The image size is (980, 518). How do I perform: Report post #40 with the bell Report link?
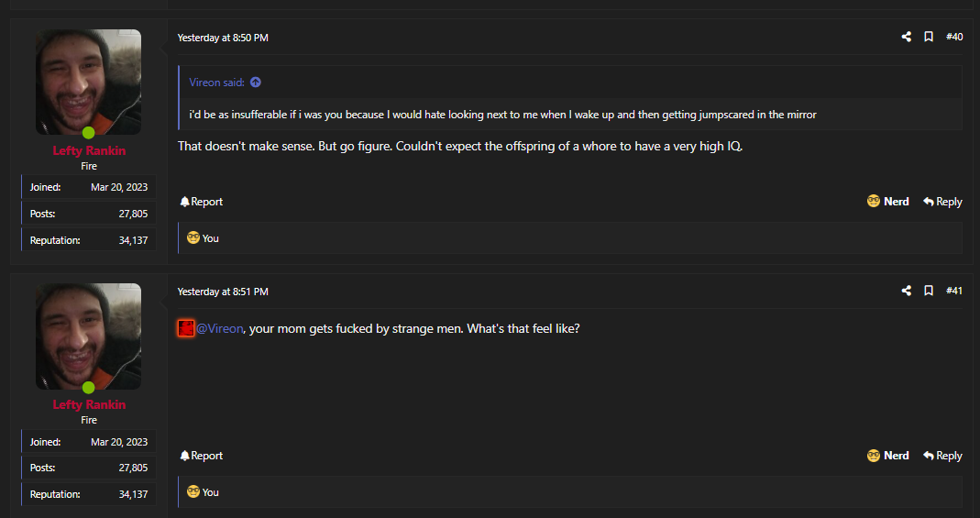pos(202,201)
